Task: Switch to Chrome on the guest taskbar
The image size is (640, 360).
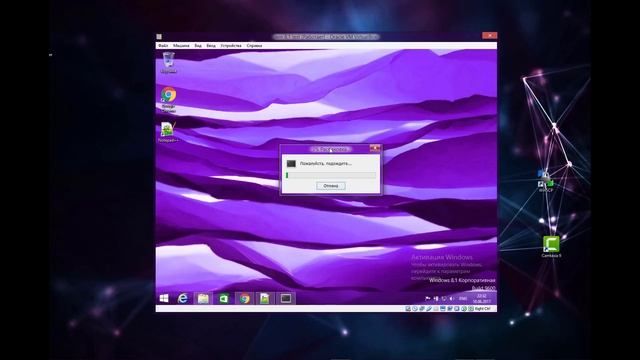Action: (244, 298)
